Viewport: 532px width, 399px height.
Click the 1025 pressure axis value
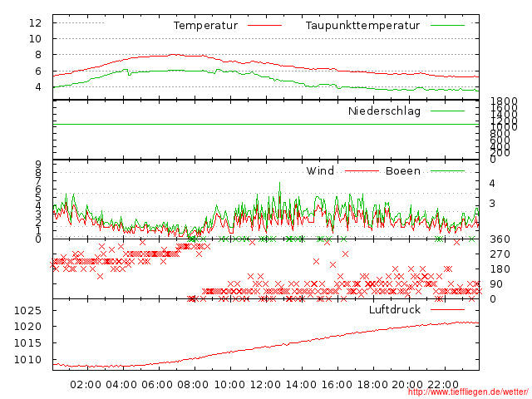pyautogui.click(x=27, y=310)
